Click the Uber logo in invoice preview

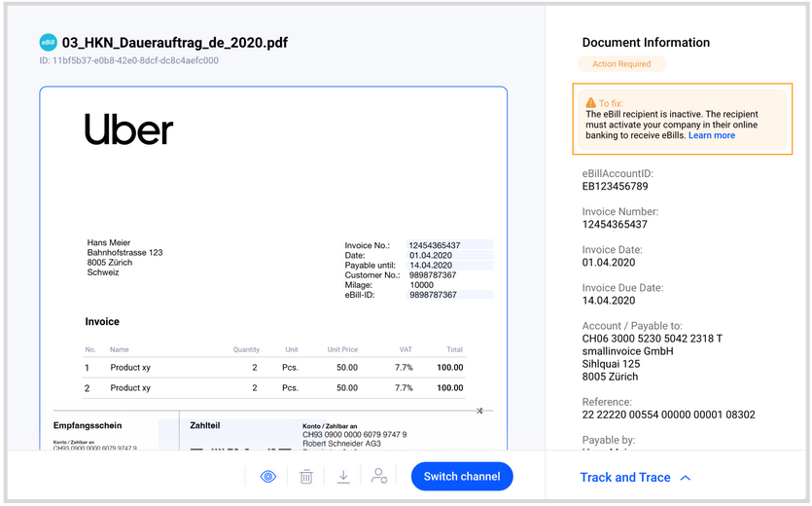tap(128, 129)
